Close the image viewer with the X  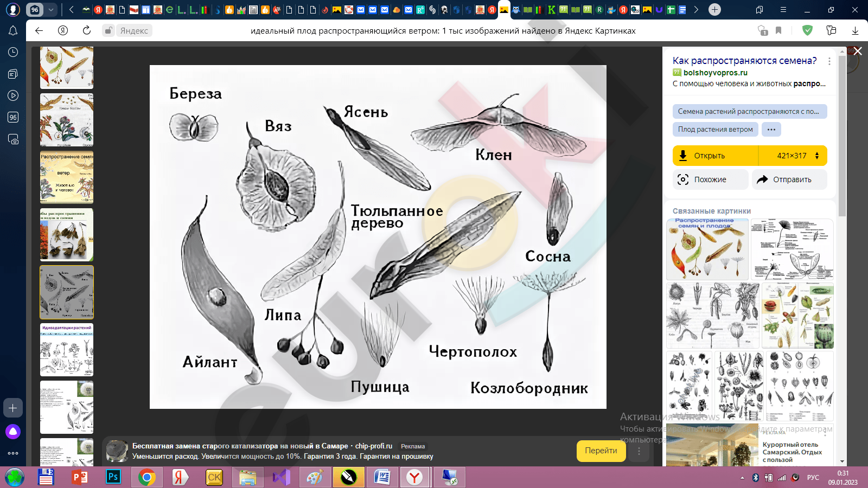pos(858,51)
